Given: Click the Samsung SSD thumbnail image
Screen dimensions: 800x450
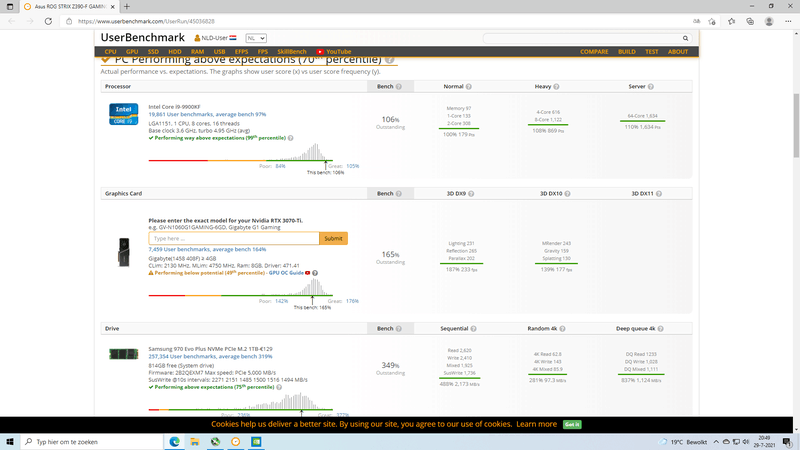Looking at the screenshot, I should pos(123,354).
